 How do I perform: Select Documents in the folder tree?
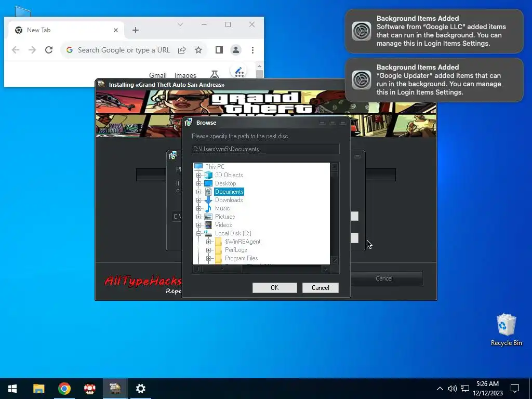[229, 192]
